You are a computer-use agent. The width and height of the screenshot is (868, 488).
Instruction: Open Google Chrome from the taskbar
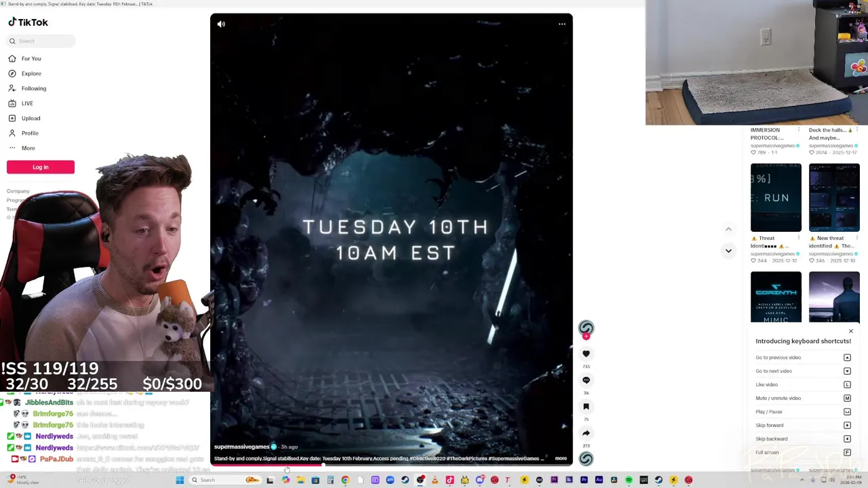(345, 480)
